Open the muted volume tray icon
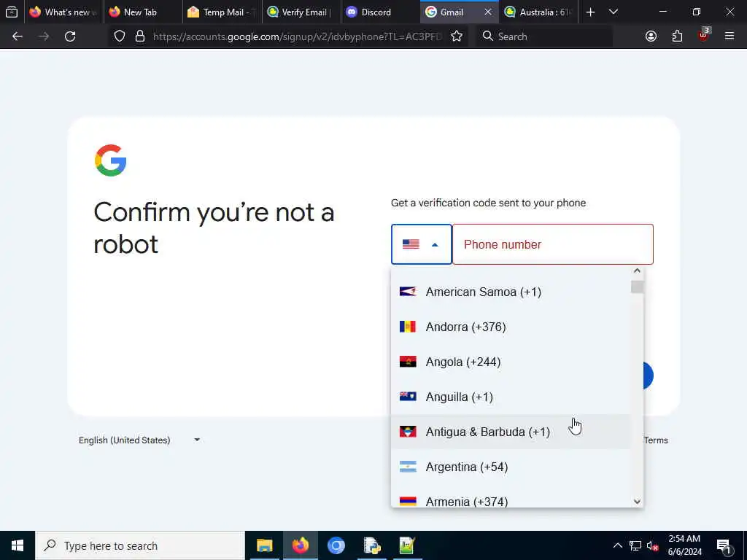Screen dimensions: 747x560 coord(652,545)
